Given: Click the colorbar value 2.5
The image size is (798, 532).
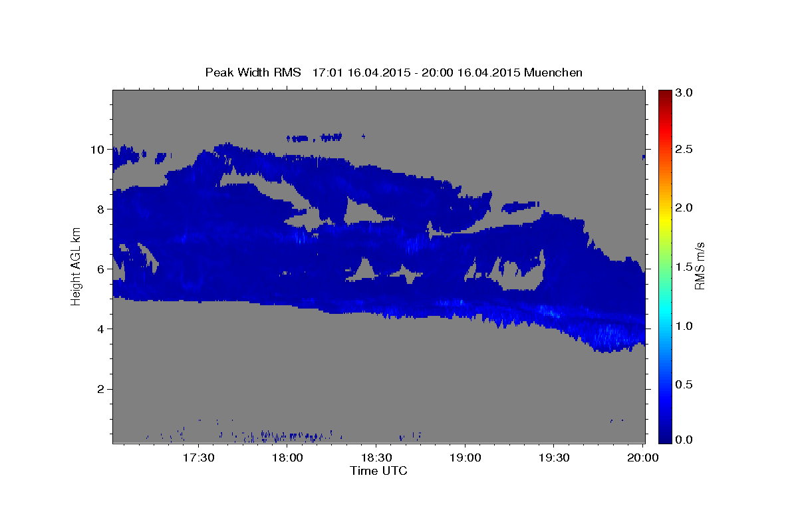Looking at the screenshot, I should pyautogui.click(x=684, y=149).
